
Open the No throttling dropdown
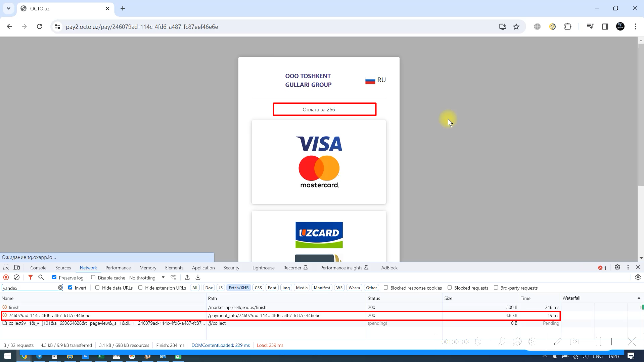coord(147,278)
